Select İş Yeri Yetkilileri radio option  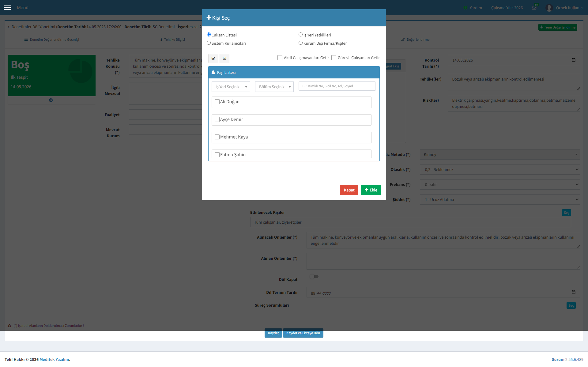(x=301, y=35)
